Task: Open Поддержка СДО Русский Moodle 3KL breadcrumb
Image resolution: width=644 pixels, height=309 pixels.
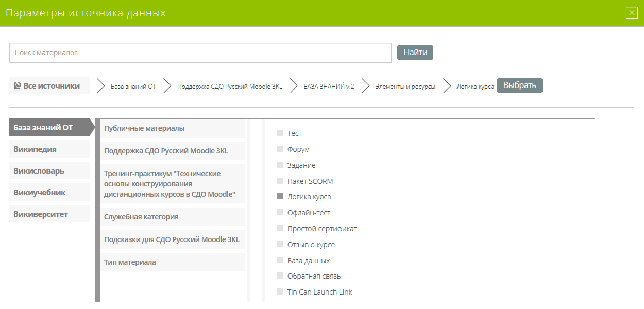Action: click(230, 87)
